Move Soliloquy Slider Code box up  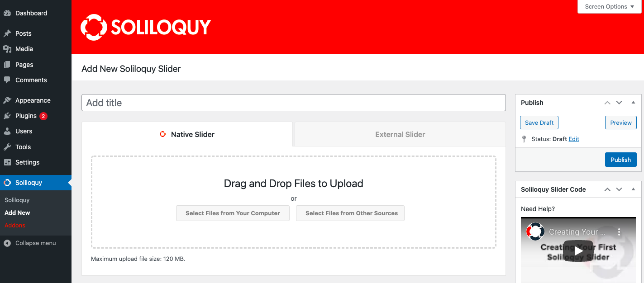pos(607,189)
